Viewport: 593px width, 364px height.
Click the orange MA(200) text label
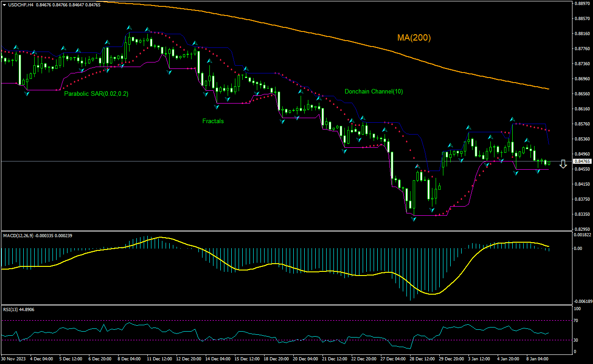(414, 38)
